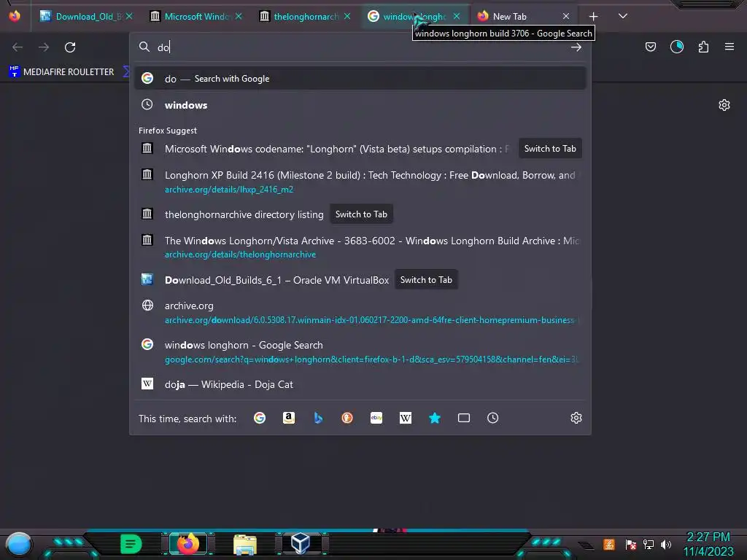747x560 pixels.
Task: Search history with clock icon
Action: pyautogui.click(x=493, y=418)
